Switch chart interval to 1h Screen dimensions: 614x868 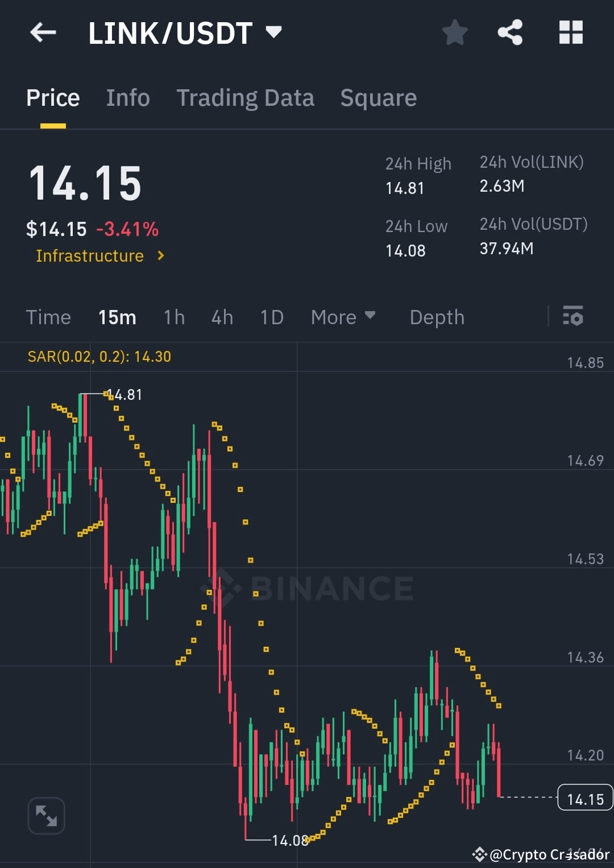coord(173,317)
